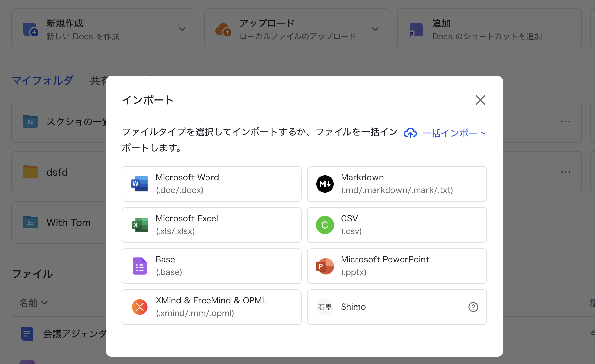
Task: Open the Shimo help question mark
Action: point(473,307)
